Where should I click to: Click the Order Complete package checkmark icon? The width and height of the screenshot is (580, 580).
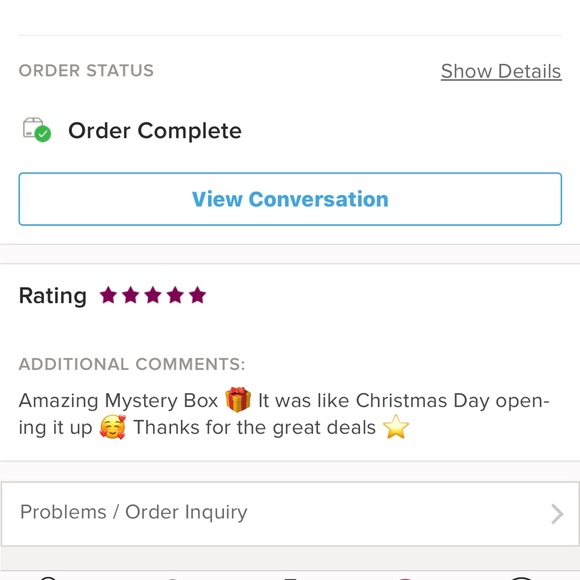pyautogui.click(x=37, y=129)
